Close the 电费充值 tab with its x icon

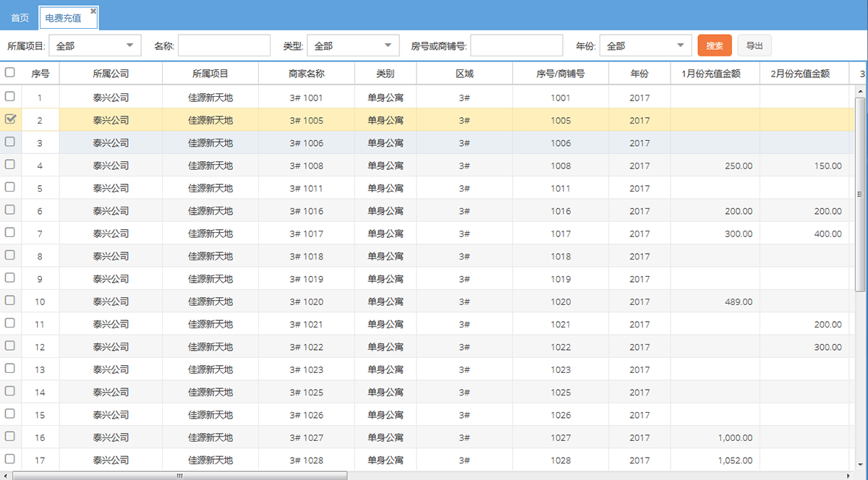click(x=93, y=11)
